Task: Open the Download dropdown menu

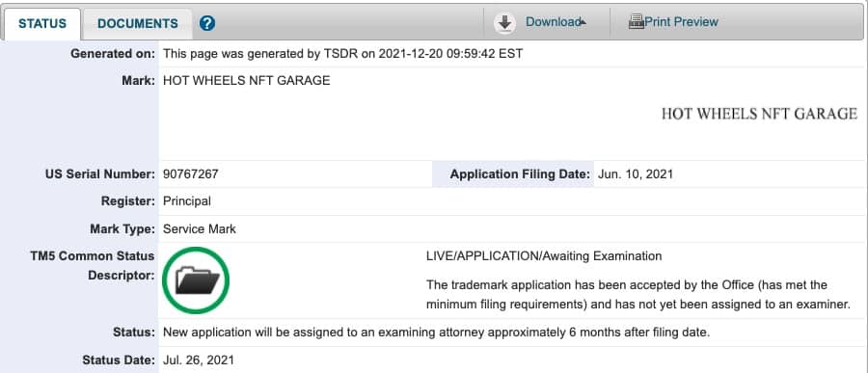Action: (556, 22)
